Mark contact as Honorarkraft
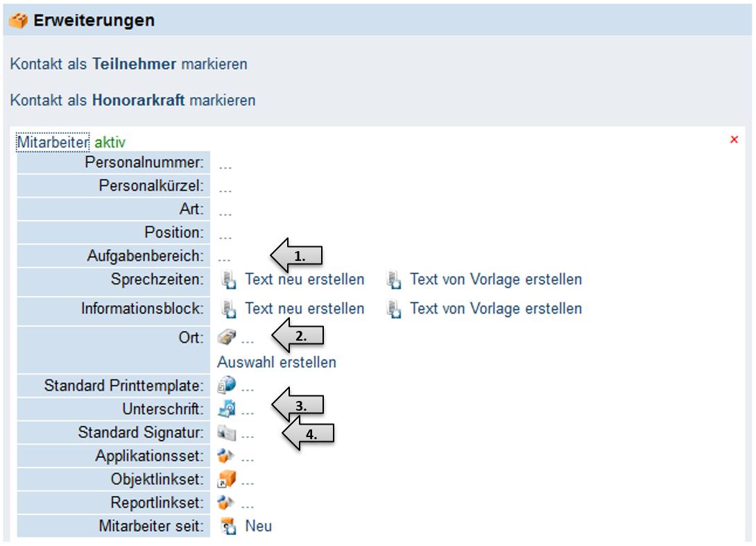The image size is (756, 546). click(132, 101)
